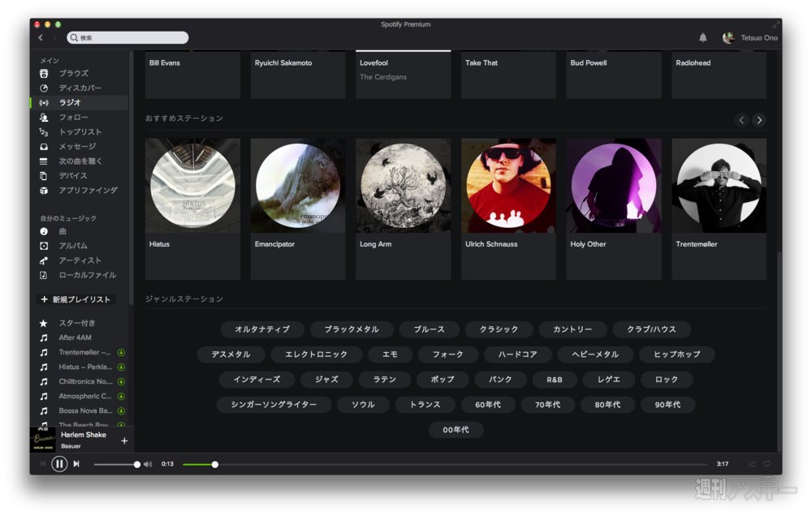Choose the エレクトロニック genre station
The width and height of the screenshot is (812, 516).
point(317,355)
